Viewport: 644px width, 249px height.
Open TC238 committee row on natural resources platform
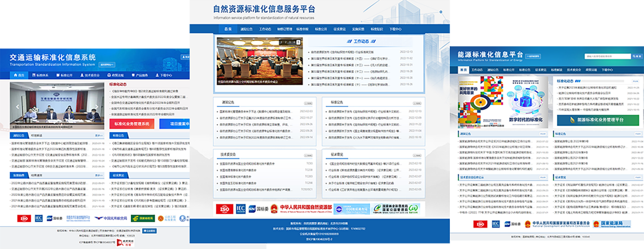(266, 170)
